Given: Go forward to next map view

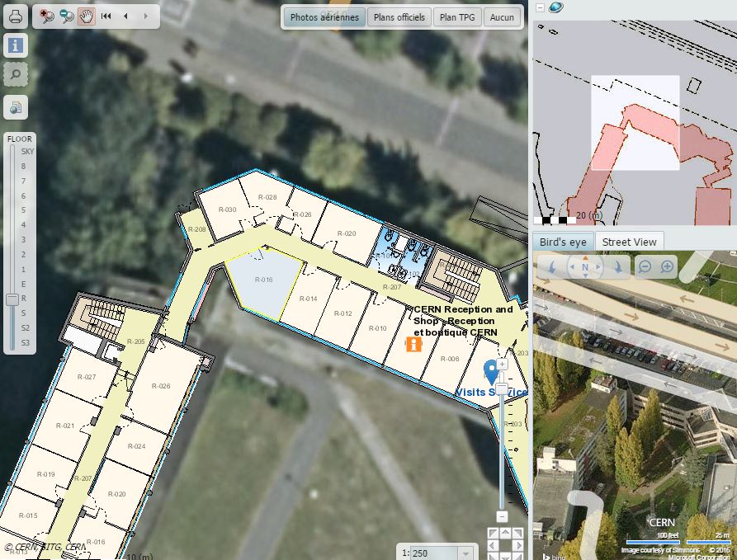Looking at the screenshot, I should 146,16.
